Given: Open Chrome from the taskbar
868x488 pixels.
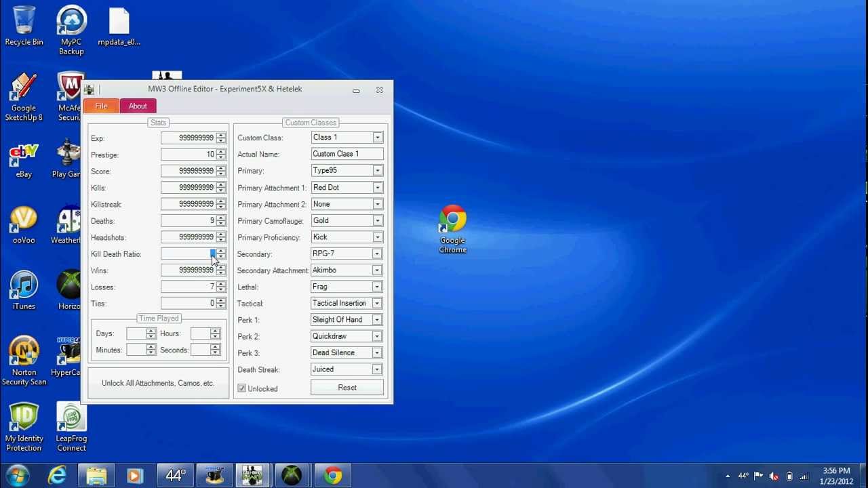Looking at the screenshot, I should pyautogui.click(x=332, y=476).
